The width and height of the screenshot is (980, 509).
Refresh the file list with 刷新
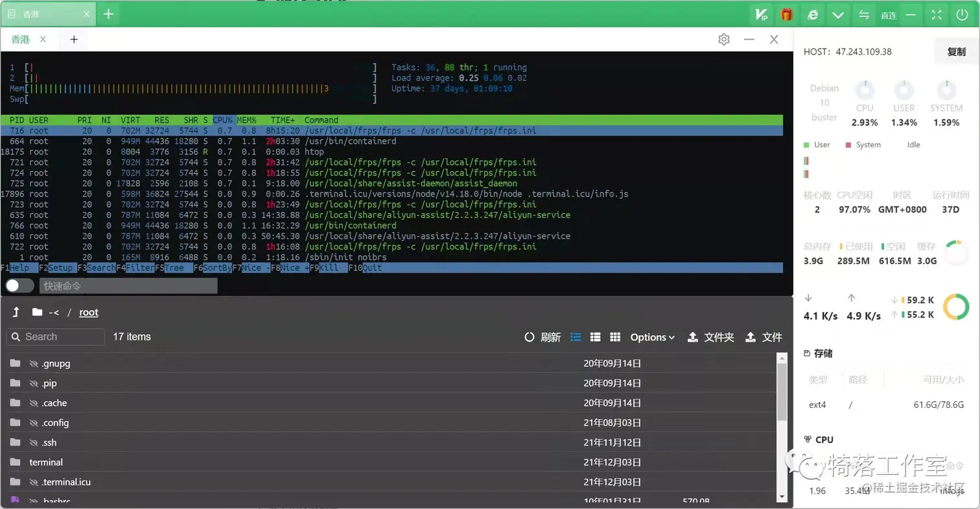543,337
